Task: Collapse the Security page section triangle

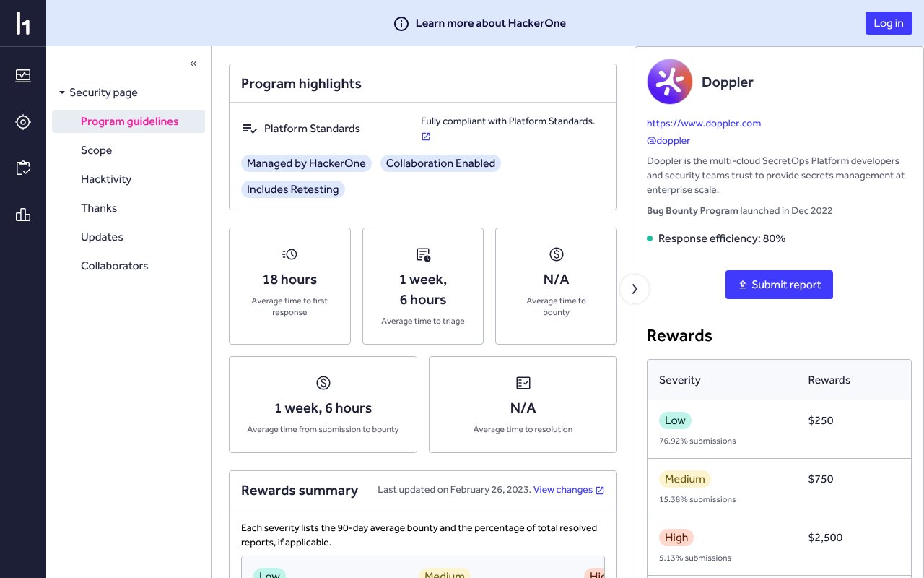Action: pos(63,92)
